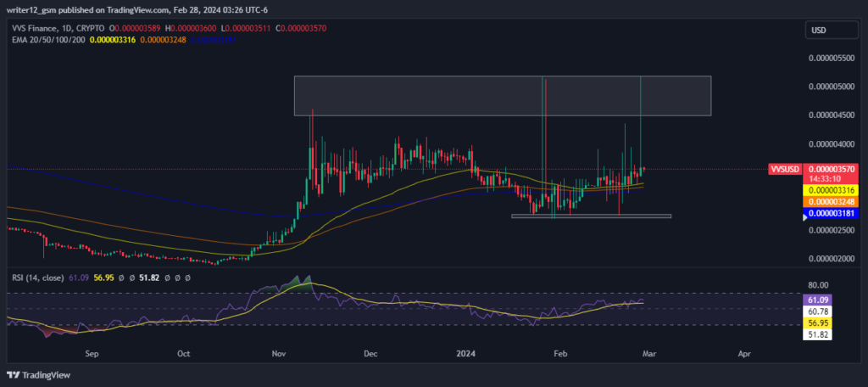Click the 2024 label on time axis
This screenshot has width=868, height=387.
click(x=465, y=353)
